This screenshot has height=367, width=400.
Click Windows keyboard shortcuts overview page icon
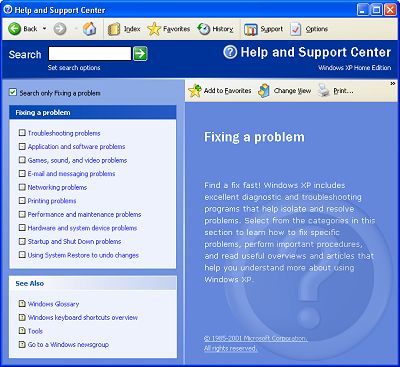[22, 317]
